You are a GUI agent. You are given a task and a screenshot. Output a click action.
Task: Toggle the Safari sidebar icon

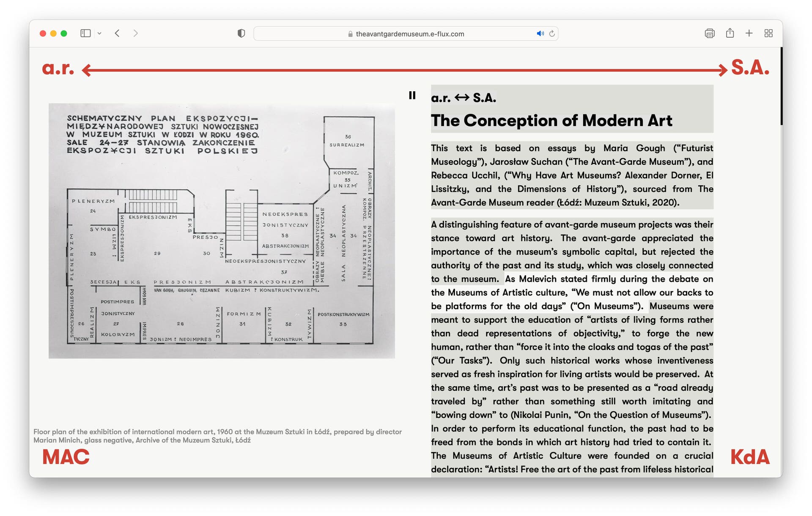[x=85, y=33]
